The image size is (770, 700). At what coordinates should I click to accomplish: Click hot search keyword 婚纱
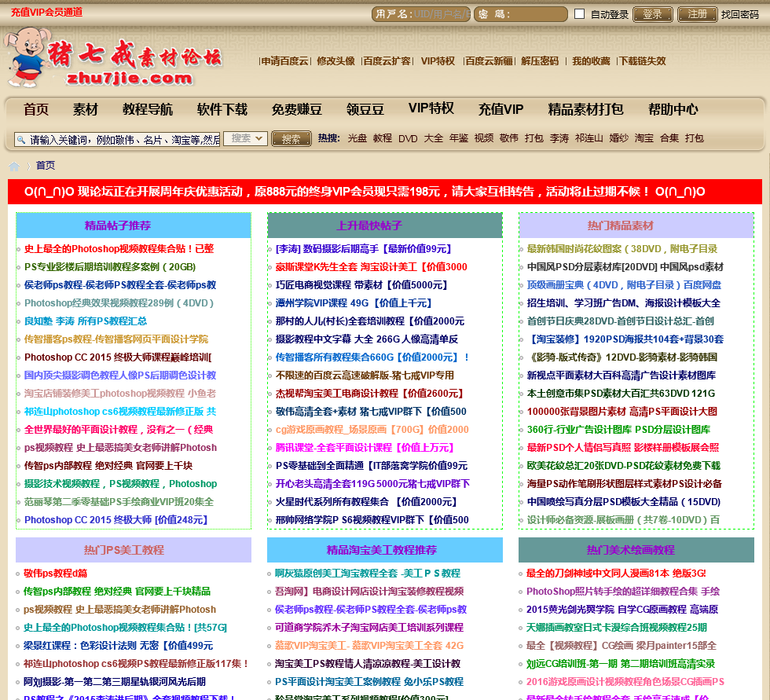(619, 138)
